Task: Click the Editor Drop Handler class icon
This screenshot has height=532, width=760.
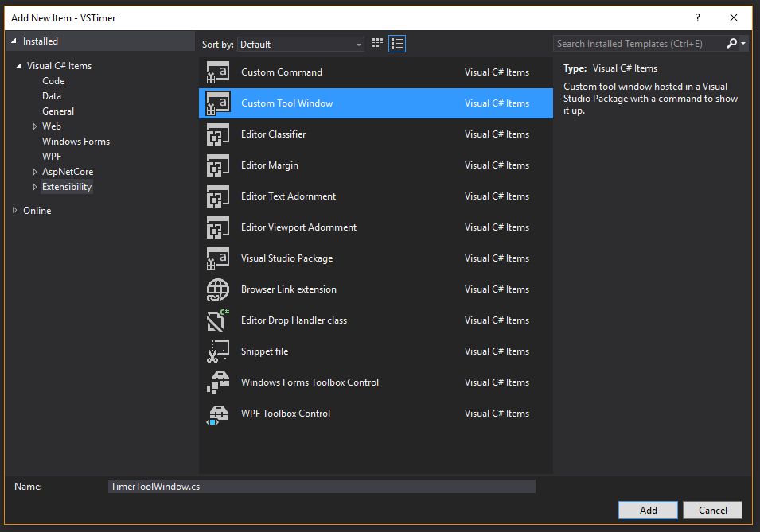Action: 217,320
